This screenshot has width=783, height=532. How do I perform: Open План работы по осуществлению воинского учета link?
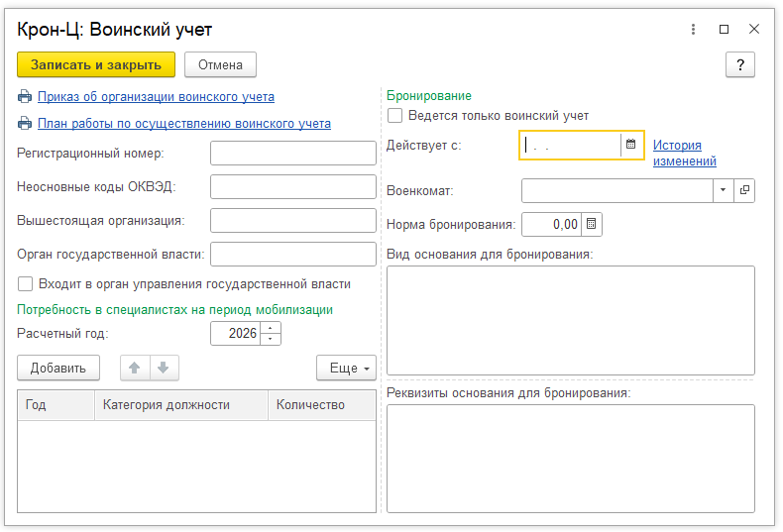tap(184, 123)
